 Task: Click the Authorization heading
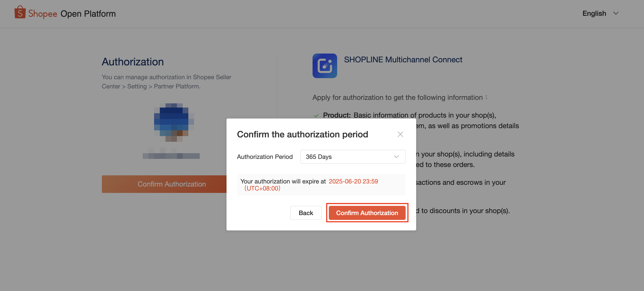pyautogui.click(x=133, y=62)
